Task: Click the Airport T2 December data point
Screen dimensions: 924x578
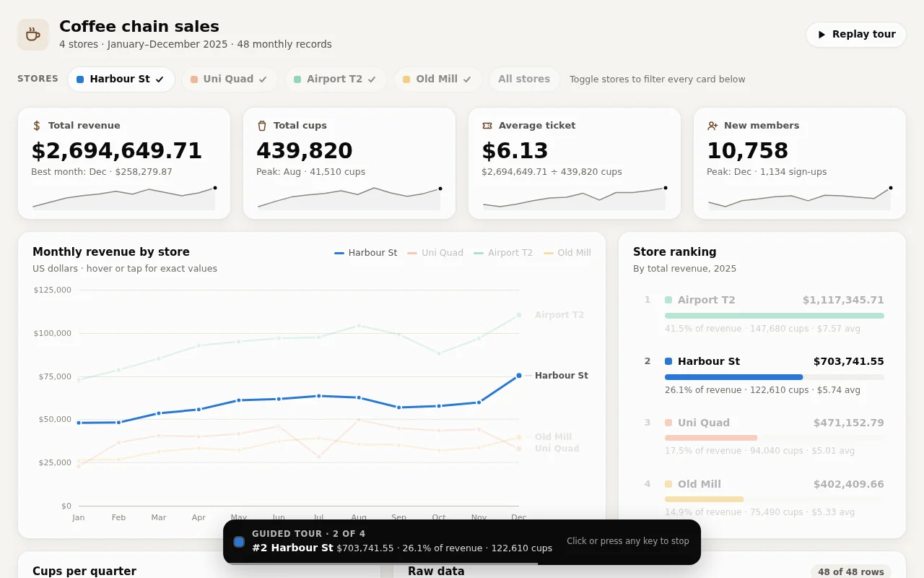Action: [519, 315]
